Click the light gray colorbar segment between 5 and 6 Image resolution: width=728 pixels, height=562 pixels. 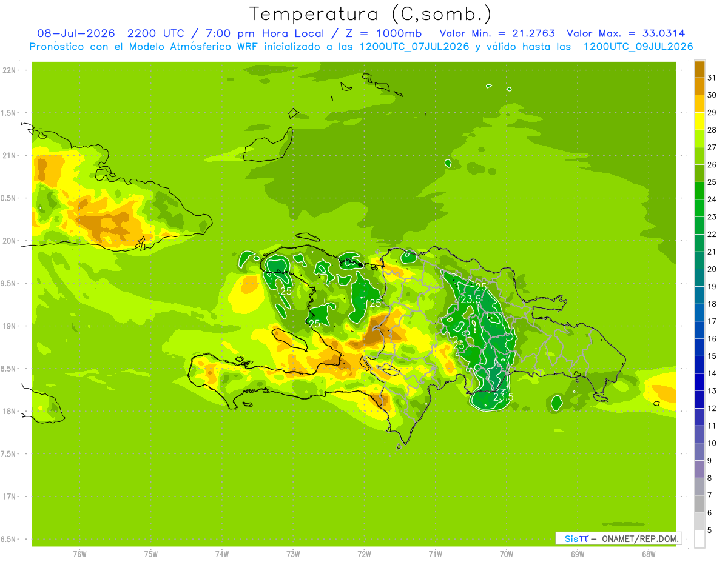[699, 521]
